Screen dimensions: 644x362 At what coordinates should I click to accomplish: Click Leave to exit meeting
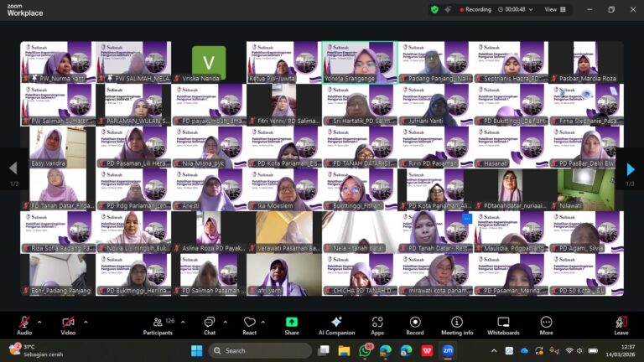[621, 325]
